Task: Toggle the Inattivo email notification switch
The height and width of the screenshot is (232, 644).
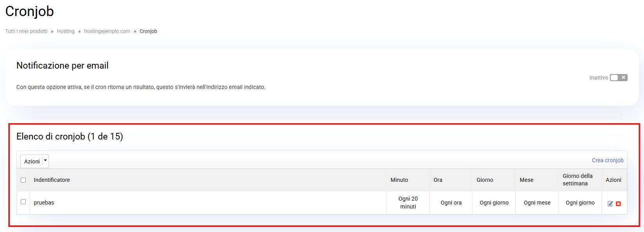Action: 619,78
